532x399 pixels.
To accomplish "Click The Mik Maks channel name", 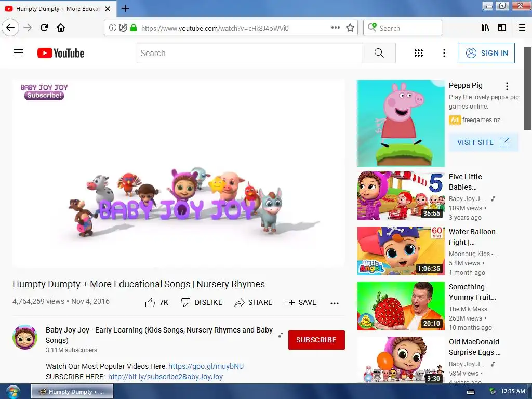I will (x=468, y=309).
